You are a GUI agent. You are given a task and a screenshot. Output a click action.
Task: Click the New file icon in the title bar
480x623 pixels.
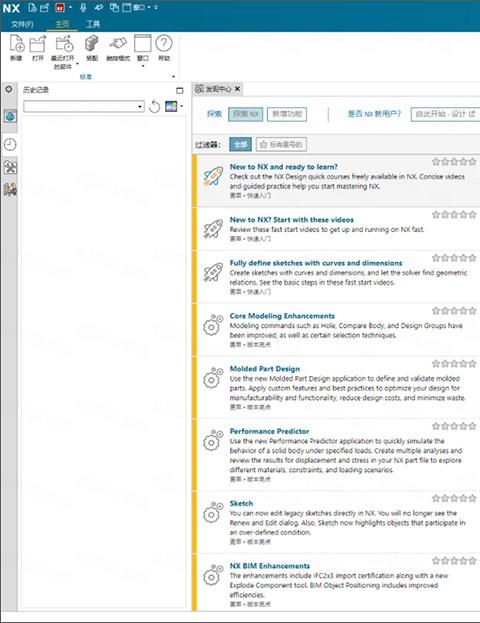coord(33,7)
